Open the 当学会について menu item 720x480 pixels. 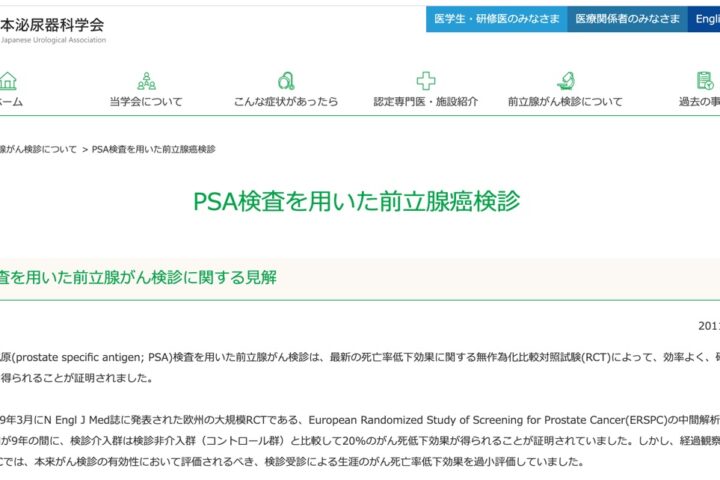[x=146, y=102]
